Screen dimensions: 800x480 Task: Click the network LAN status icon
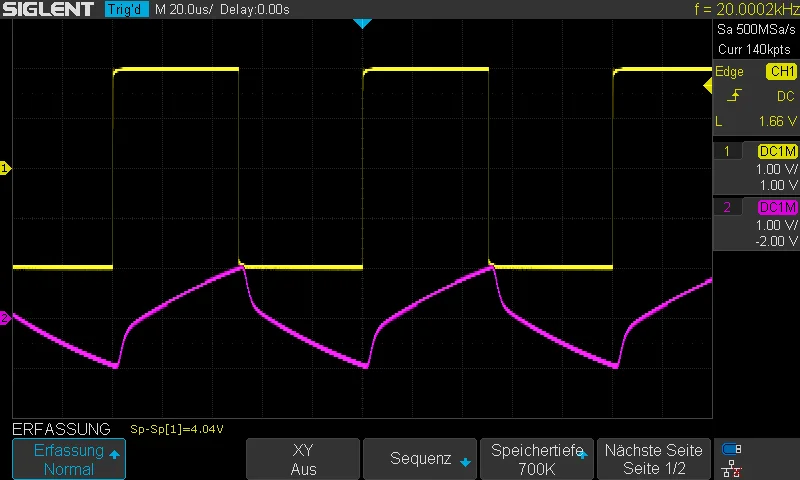731,468
